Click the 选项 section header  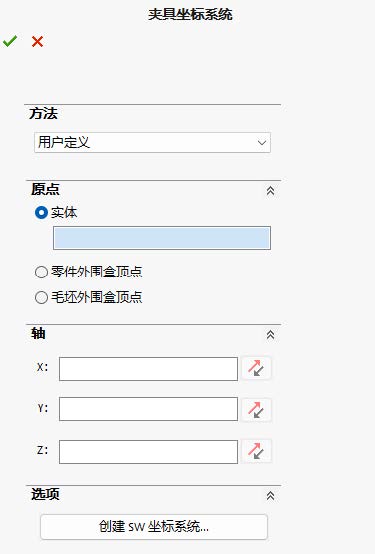tap(45, 494)
